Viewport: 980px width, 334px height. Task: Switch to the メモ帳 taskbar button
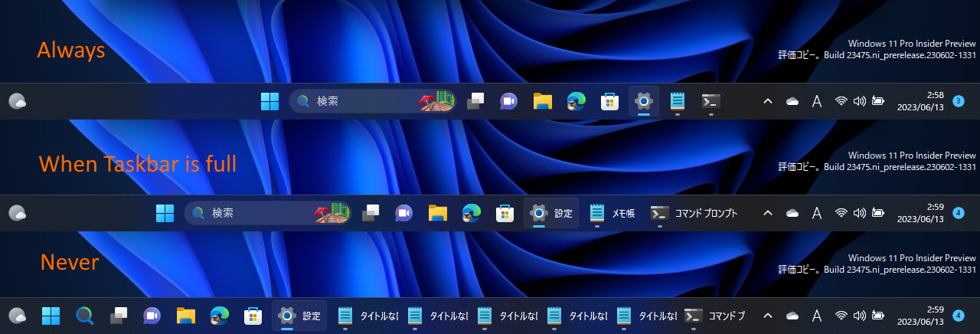coord(612,213)
